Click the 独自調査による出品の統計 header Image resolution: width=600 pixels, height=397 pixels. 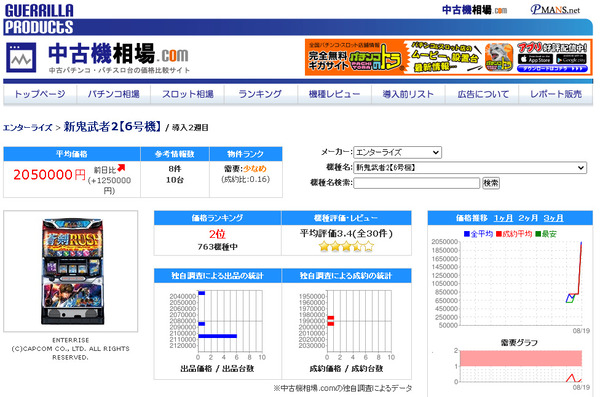tap(217, 276)
